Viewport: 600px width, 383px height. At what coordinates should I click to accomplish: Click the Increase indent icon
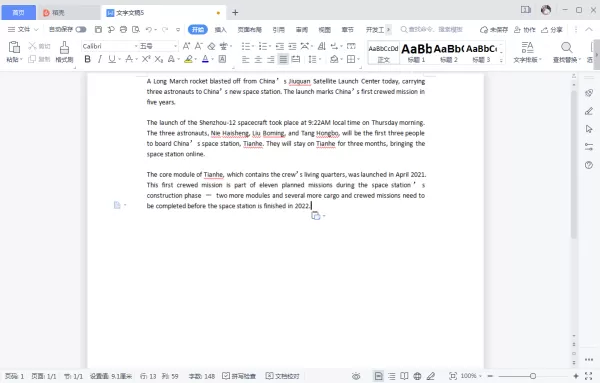coord(292,46)
